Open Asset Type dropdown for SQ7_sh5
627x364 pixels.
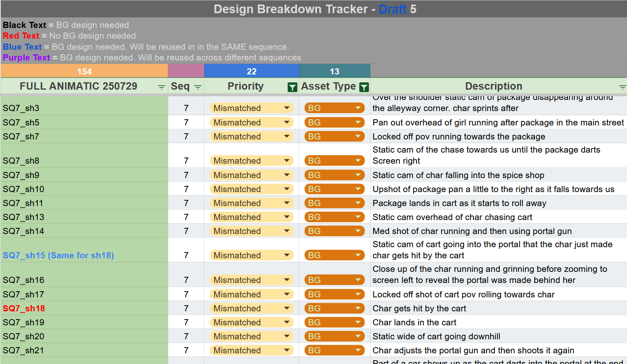pyautogui.click(x=358, y=123)
